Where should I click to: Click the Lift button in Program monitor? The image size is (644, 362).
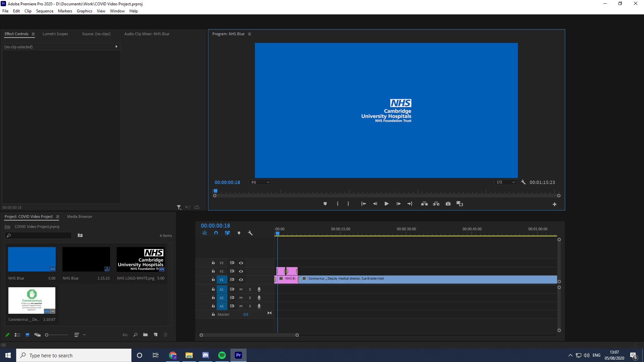(424, 204)
